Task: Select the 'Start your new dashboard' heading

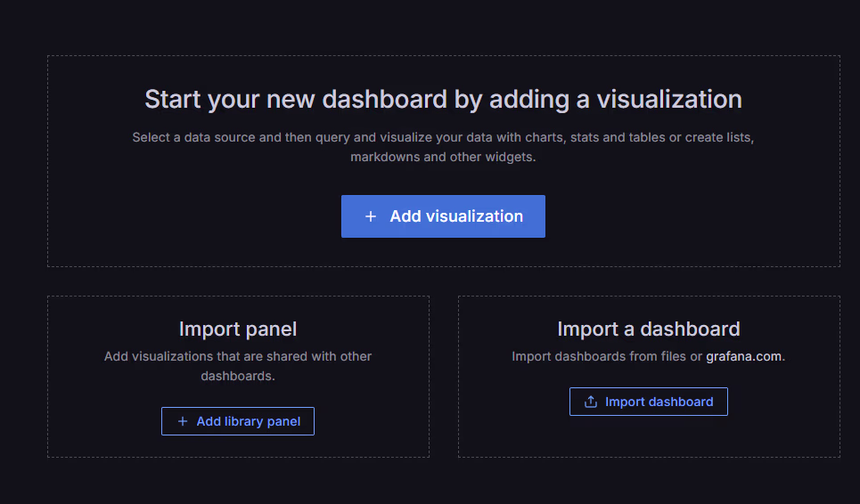Action: point(443,99)
